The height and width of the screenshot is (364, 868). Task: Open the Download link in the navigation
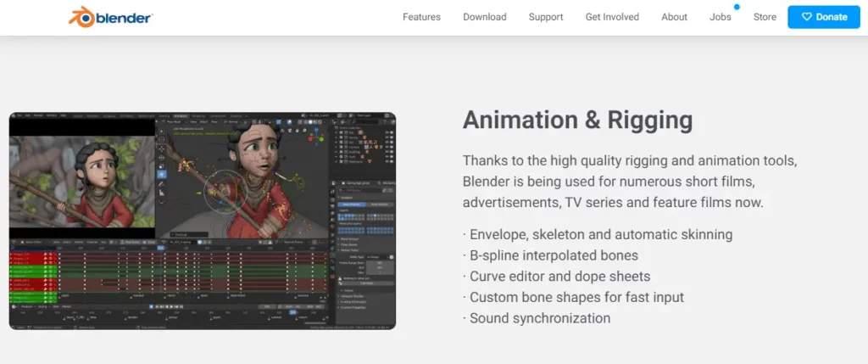coord(485,17)
